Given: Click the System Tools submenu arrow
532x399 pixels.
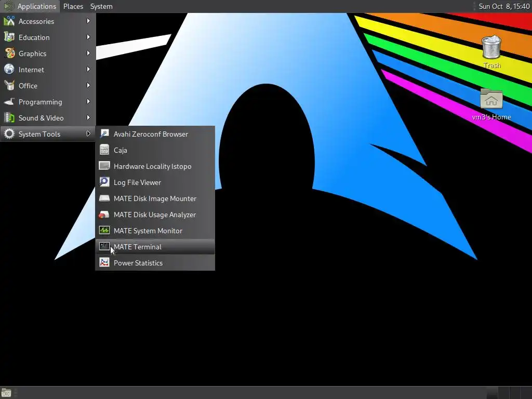Looking at the screenshot, I should [88, 134].
